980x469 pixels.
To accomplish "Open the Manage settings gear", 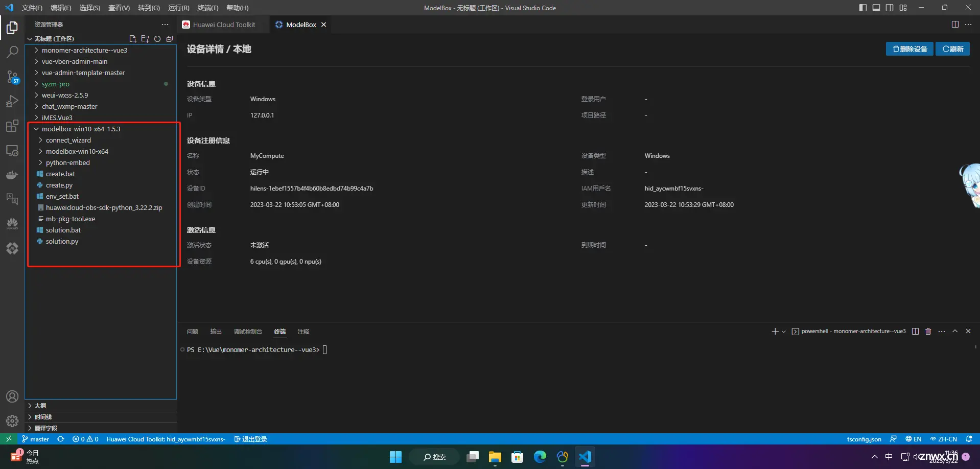I will [12, 421].
